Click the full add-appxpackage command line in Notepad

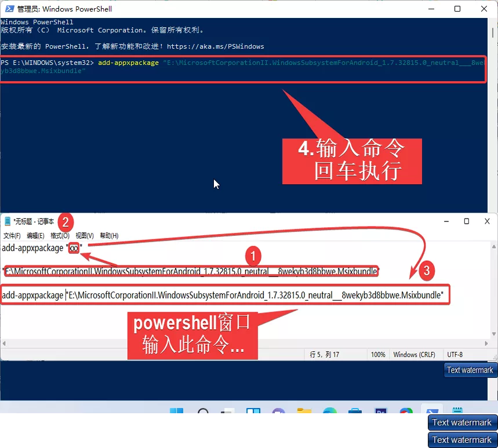(x=223, y=295)
